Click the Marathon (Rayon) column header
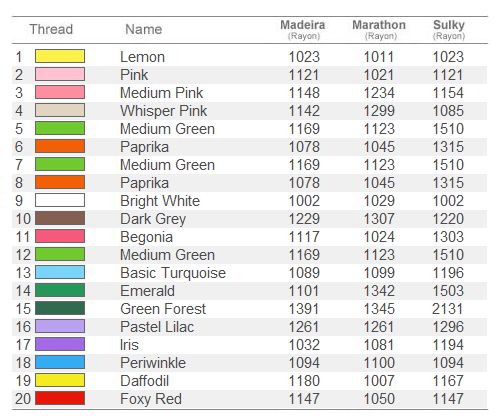Screen dimensions: 500x420 click(x=379, y=29)
